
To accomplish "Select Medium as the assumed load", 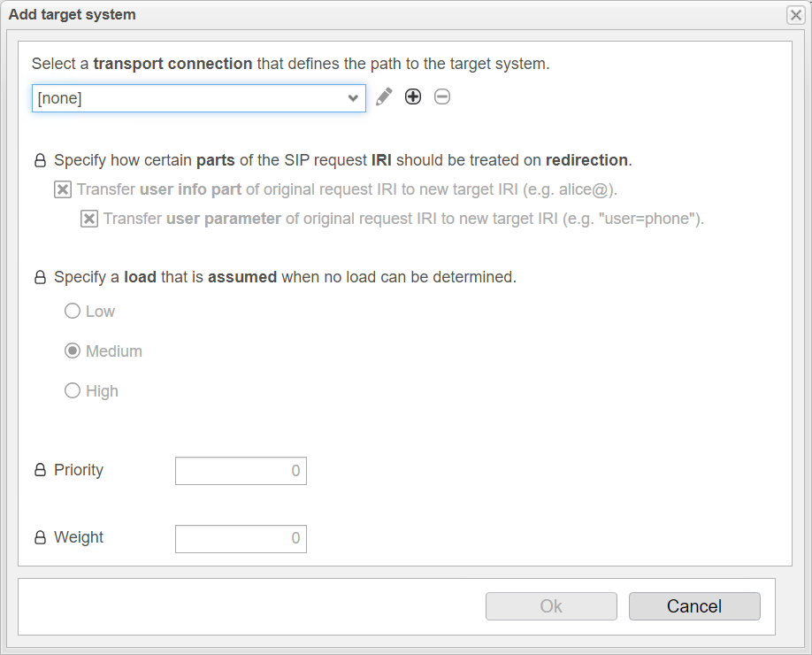I will click(x=73, y=351).
